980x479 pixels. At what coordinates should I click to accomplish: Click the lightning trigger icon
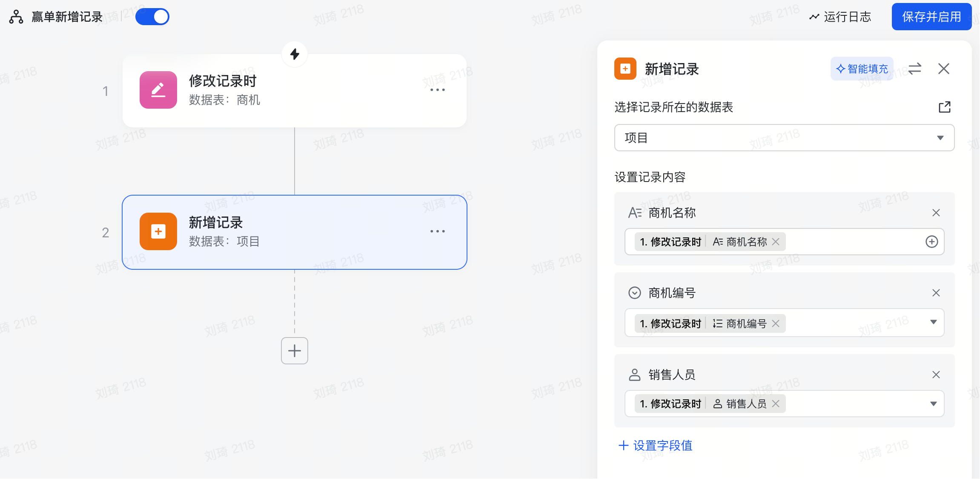point(295,54)
